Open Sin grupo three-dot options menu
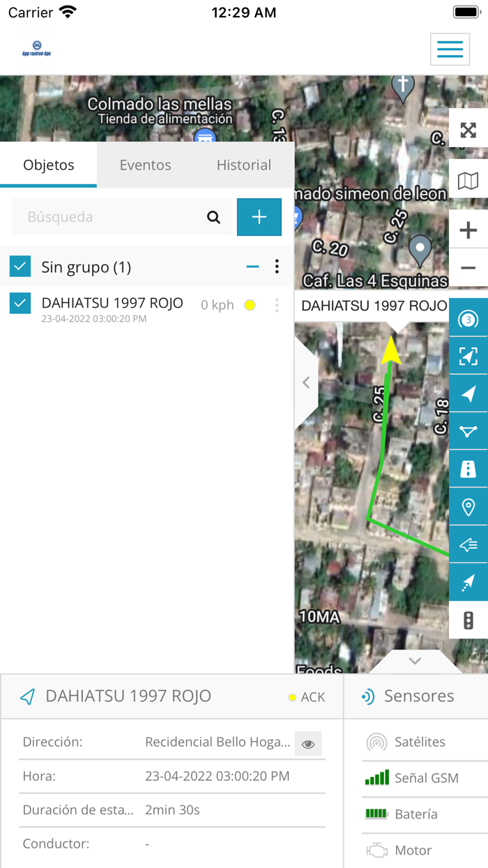 pos(277,267)
